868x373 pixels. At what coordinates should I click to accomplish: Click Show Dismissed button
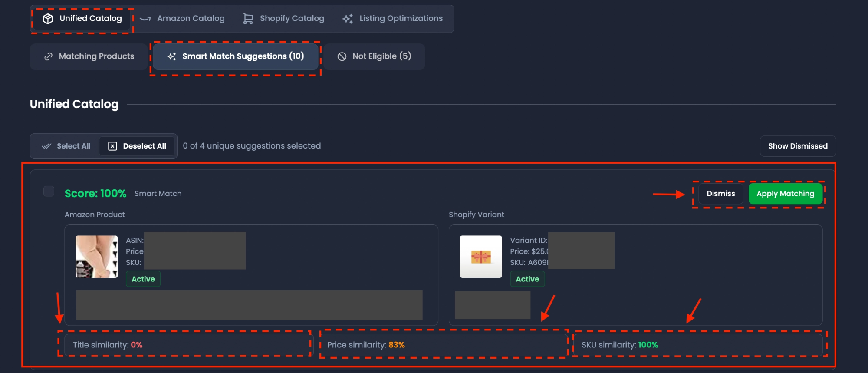pos(798,146)
